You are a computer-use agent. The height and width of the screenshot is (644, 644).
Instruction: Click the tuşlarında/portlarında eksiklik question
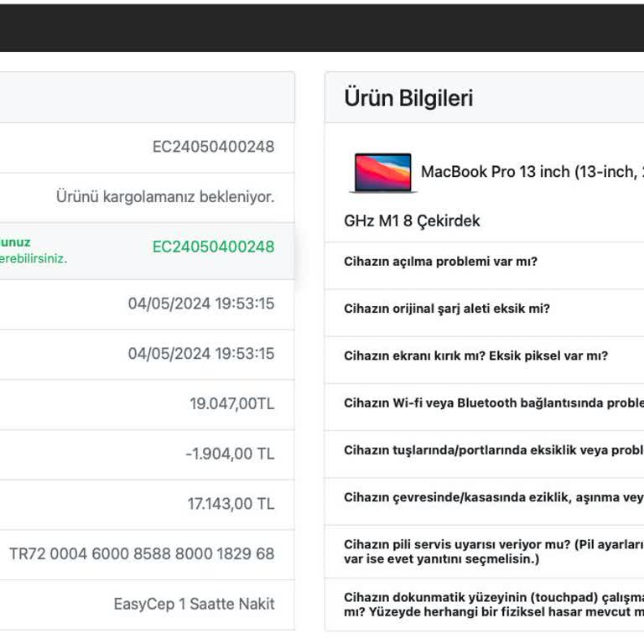pos(494,450)
